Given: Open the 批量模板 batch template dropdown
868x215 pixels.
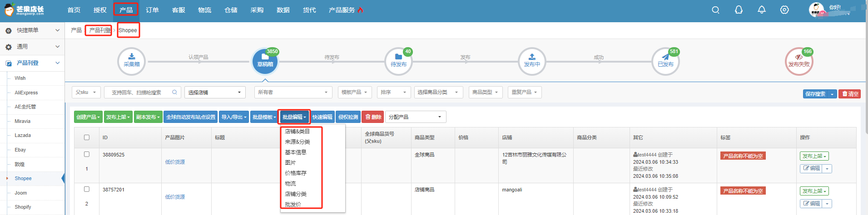Looking at the screenshot, I should click(x=264, y=117).
